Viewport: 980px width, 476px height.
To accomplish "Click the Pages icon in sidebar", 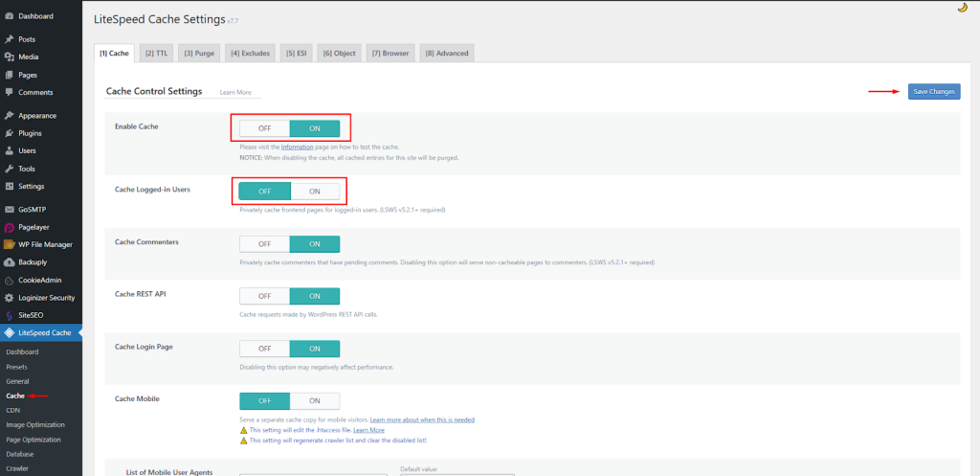I will pos(10,75).
